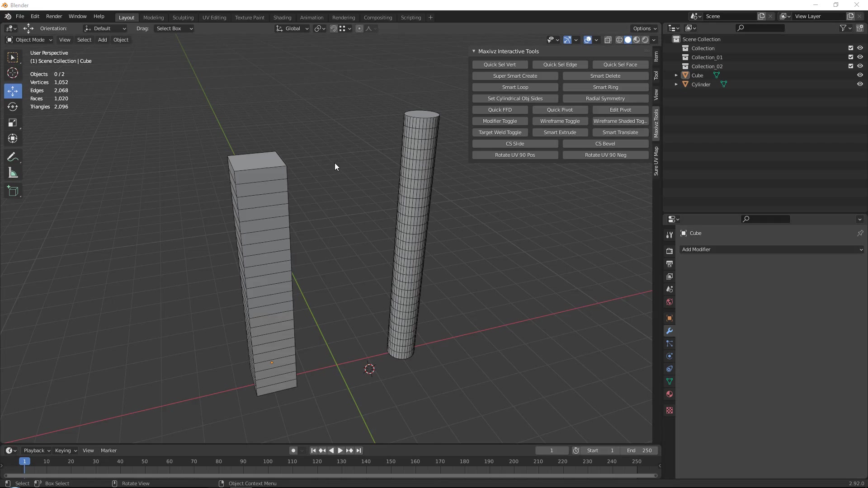This screenshot has height=488, width=868.
Task: Click the timeline horizontal scrollbar
Action: (330, 476)
